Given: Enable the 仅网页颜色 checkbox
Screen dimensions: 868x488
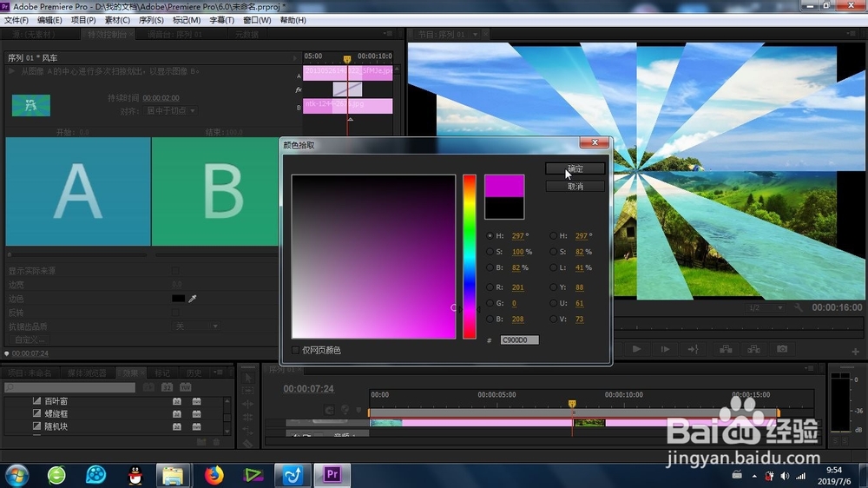Looking at the screenshot, I should pos(296,350).
